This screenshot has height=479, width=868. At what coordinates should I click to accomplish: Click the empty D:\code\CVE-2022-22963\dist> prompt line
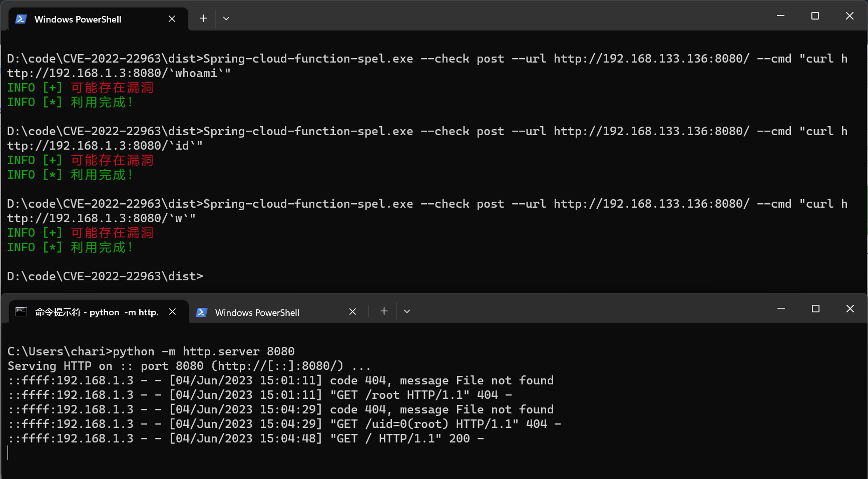coord(105,276)
